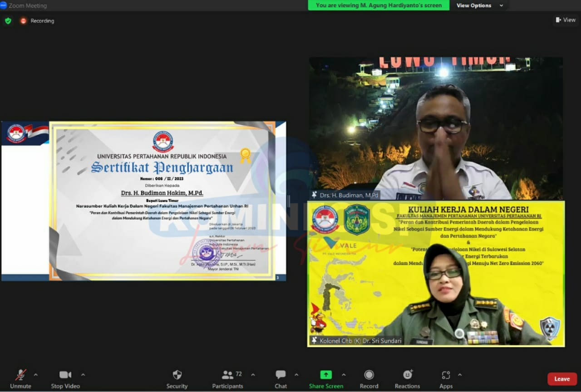Click the green encryption shield icon
Viewport: 581px width, 392px height.
[x=8, y=21]
